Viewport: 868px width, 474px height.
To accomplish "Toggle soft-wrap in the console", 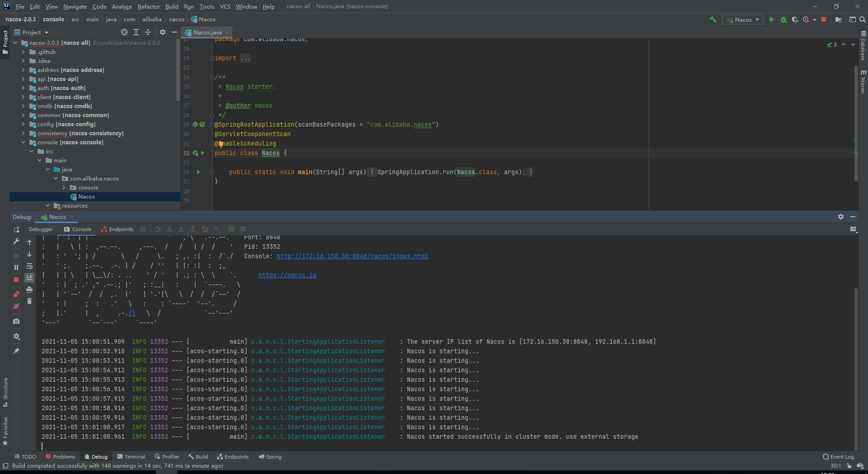I will click(29, 266).
